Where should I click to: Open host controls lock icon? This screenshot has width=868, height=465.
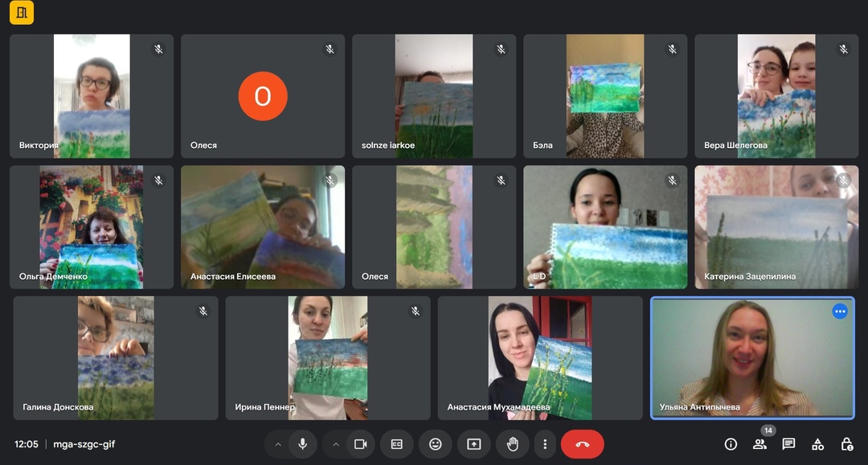[846, 444]
